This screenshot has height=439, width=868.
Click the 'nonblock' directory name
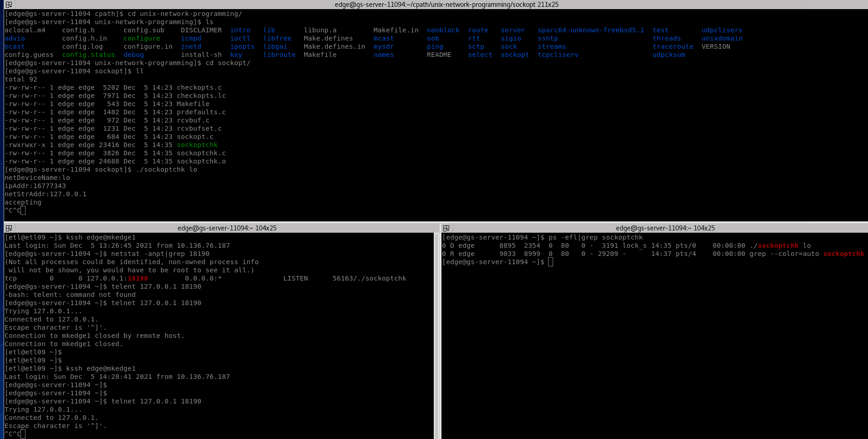(443, 30)
